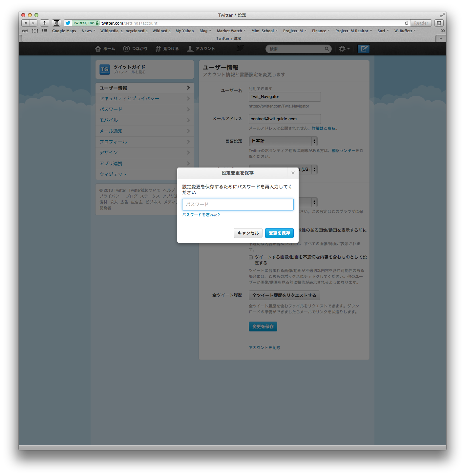Open the 言語設定 日本語 dropdown
The image size is (465, 476).
point(283,141)
